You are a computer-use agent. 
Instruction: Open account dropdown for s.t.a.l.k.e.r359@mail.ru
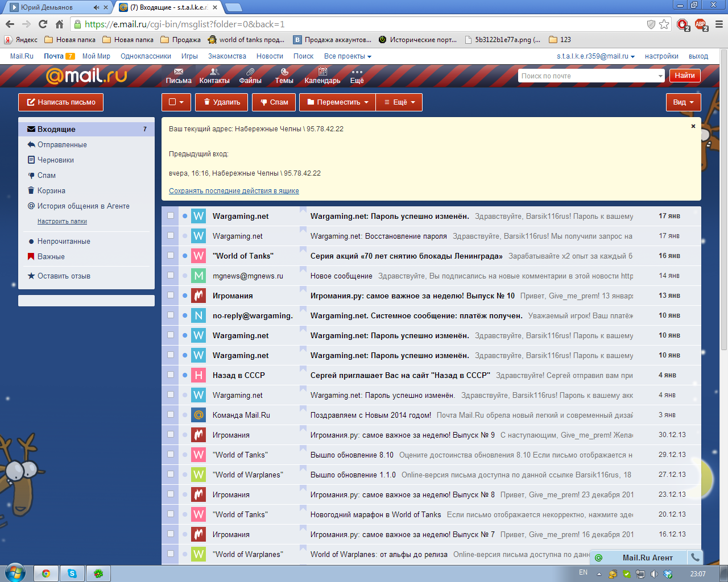click(x=595, y=56)
